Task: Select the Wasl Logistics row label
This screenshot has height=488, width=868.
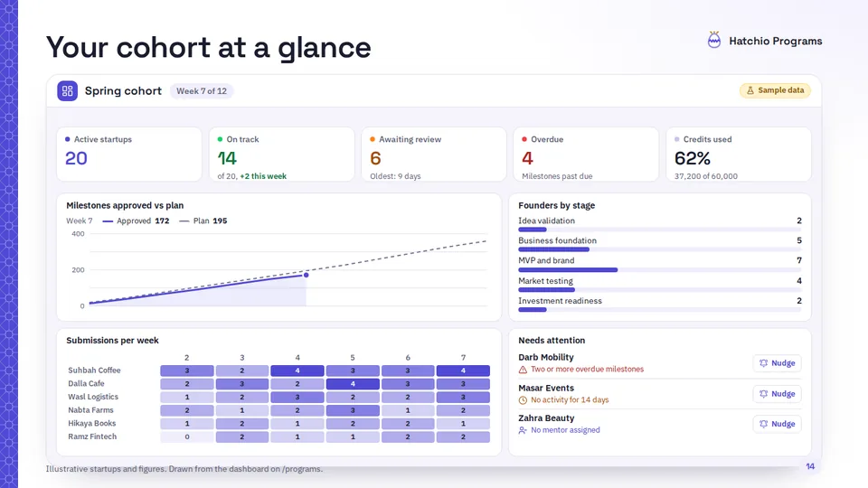Action: pyautogui.click(x=93, y=397)
